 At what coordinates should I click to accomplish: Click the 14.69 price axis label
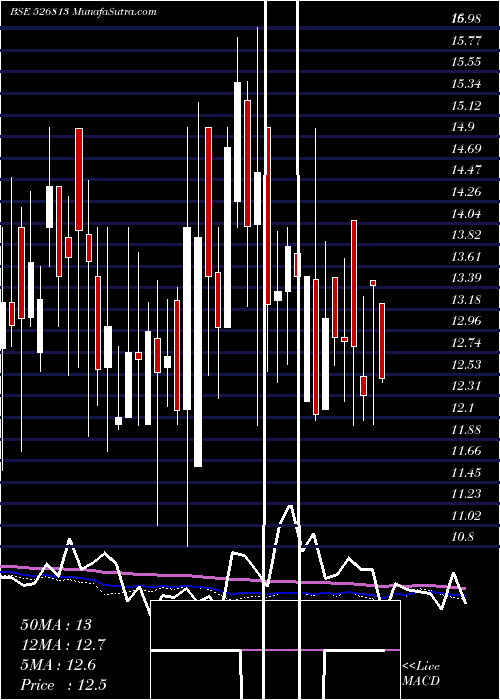(x=467, y=149)
